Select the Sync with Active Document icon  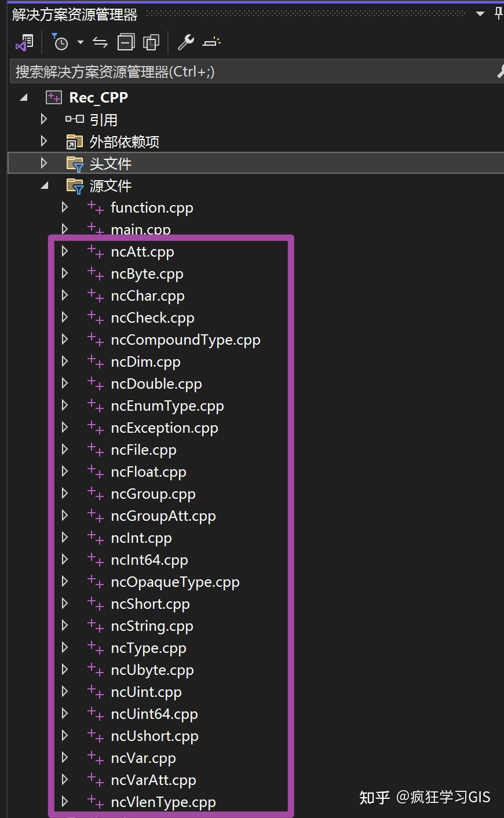point(98,42)
